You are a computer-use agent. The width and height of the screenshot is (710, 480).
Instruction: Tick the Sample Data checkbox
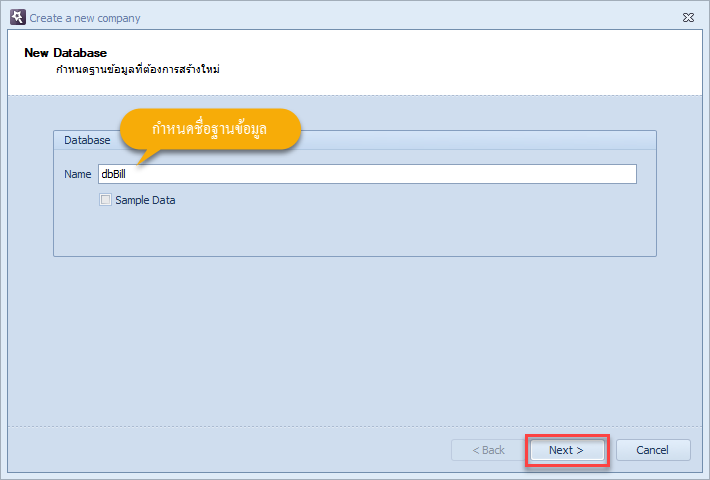tap(105, 200)
